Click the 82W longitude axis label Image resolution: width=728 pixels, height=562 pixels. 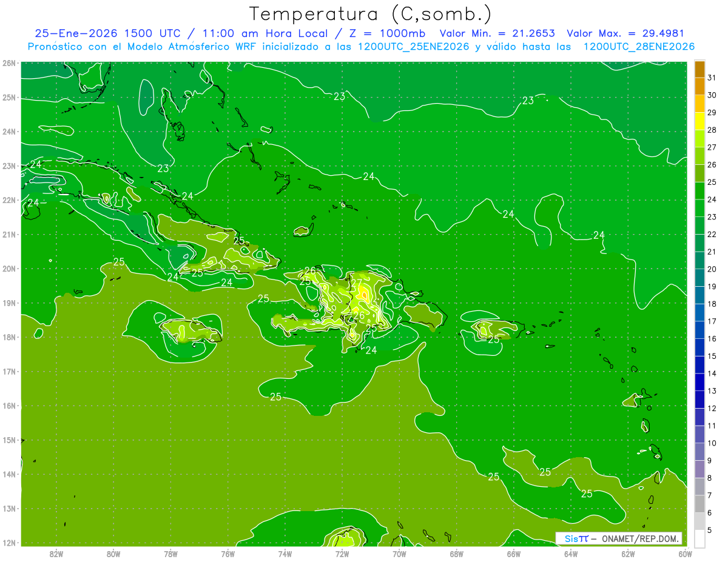56,554
